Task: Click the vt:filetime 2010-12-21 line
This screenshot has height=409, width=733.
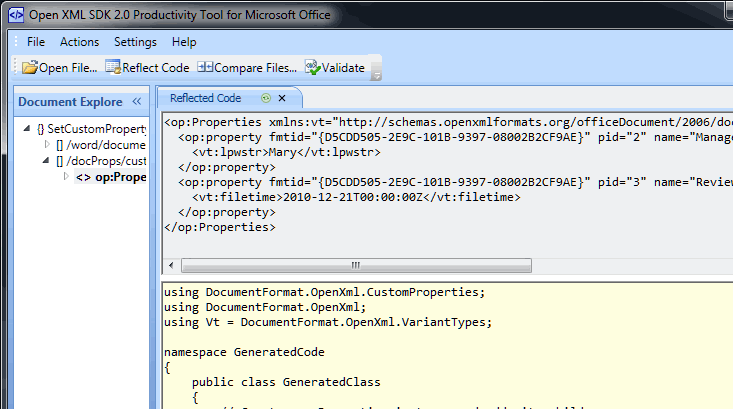Action: 356,197
